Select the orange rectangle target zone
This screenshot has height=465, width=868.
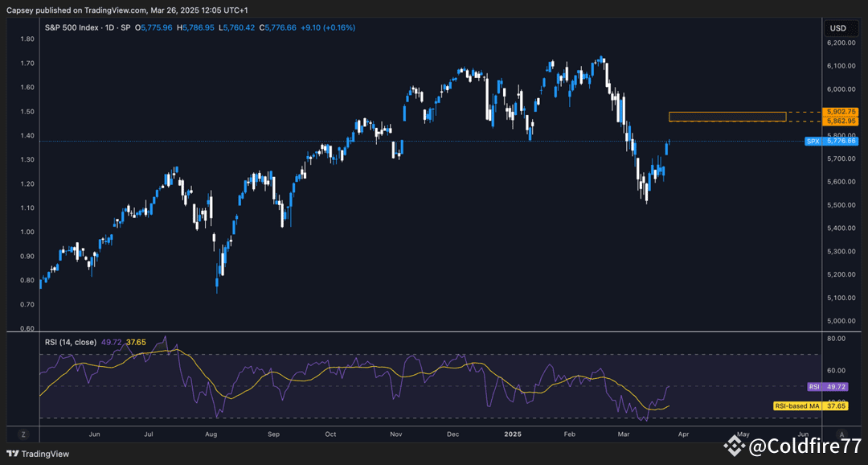[727, 117]
